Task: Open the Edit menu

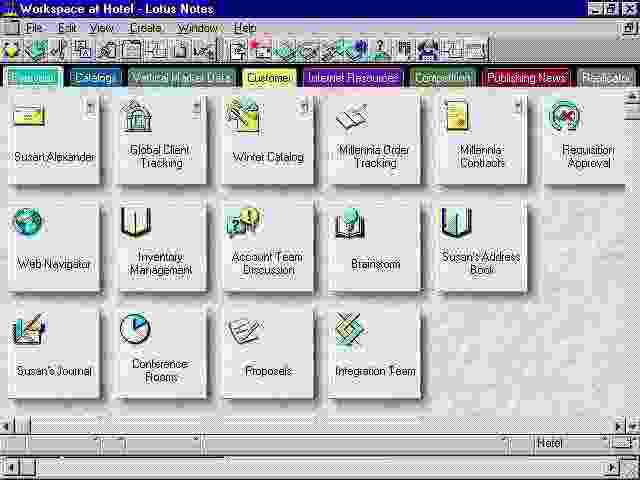Action: pyautogui.click(x=67, y=28)
